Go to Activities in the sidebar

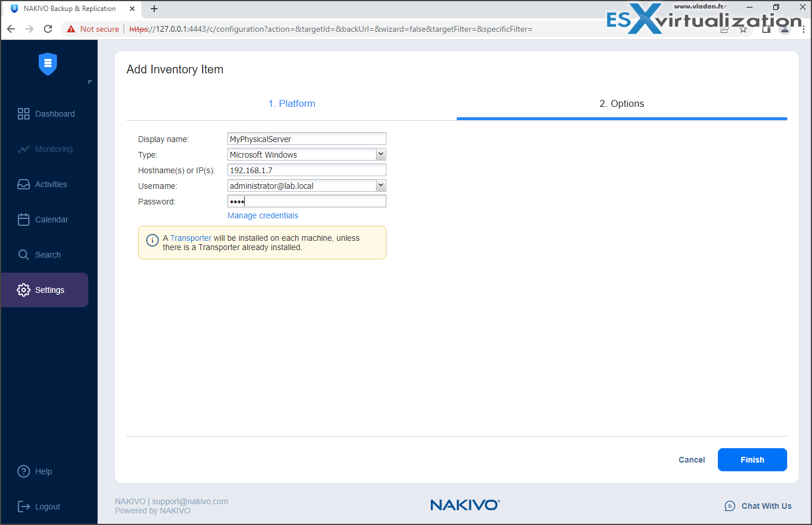click(43, 184)
